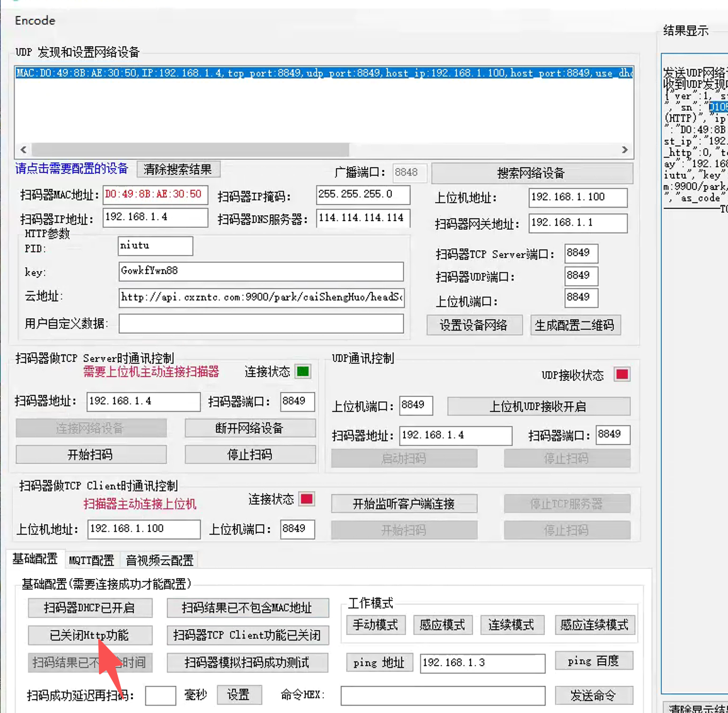Click 断开网络设备 button

tap(250, 428)
